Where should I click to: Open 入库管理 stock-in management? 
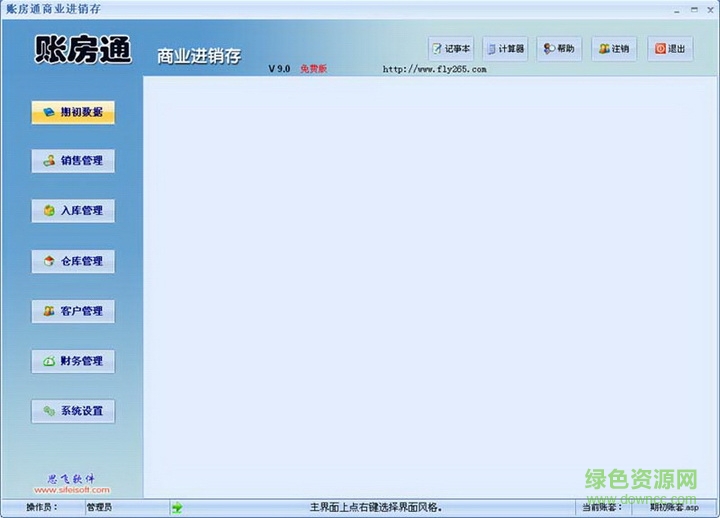point(73,211)
